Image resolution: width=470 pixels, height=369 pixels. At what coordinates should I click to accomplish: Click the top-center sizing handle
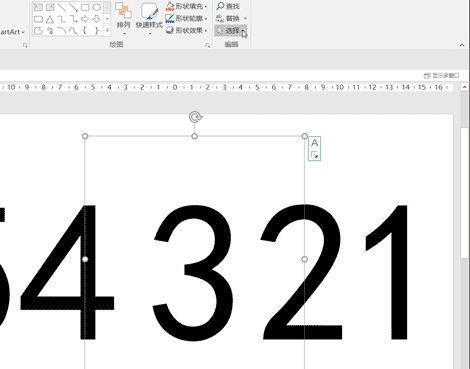pos(195,136)
